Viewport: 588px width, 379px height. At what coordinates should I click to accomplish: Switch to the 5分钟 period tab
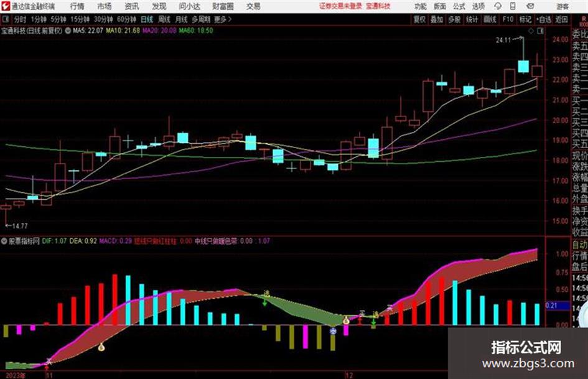point(58,19)
